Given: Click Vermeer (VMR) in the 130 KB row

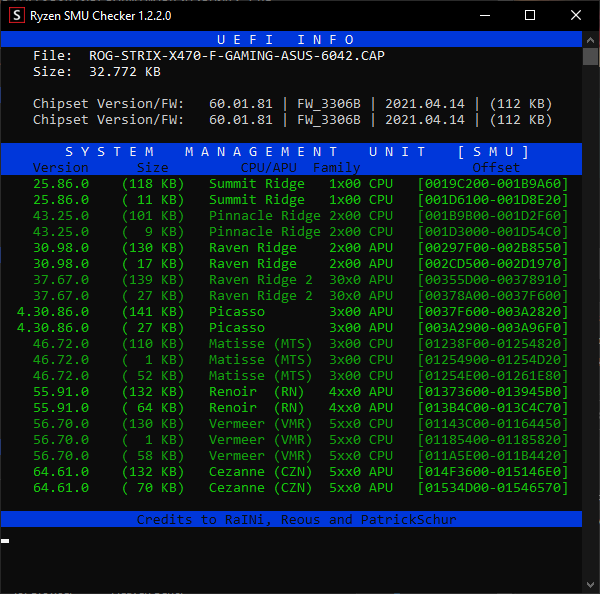Looking at the screenshot, I should point(260,424).
